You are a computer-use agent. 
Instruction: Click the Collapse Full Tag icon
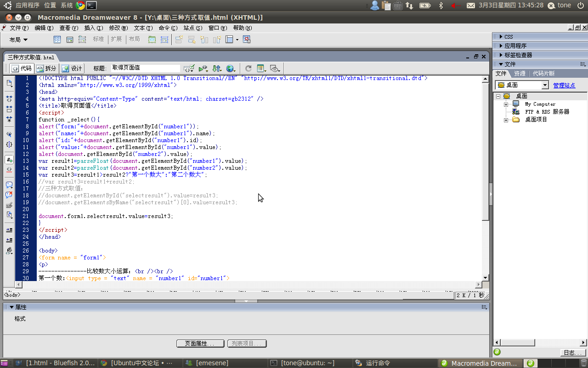(x=9, y=98)
